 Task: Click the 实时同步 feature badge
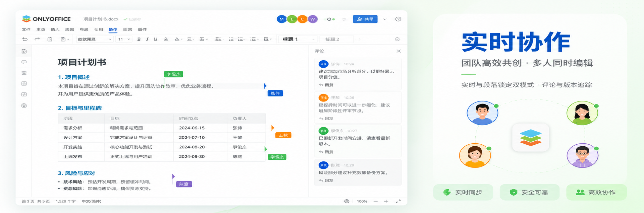coord(463,192)
